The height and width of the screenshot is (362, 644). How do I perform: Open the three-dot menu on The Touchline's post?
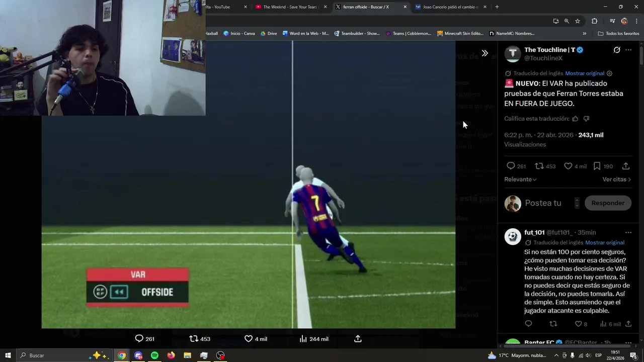(628, 50)
